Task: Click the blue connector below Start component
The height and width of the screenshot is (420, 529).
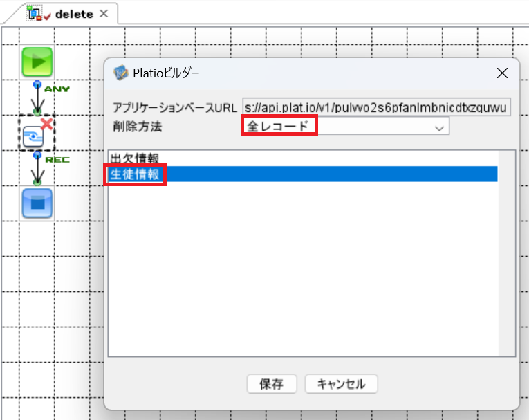Action: click(x=37, y=84)
